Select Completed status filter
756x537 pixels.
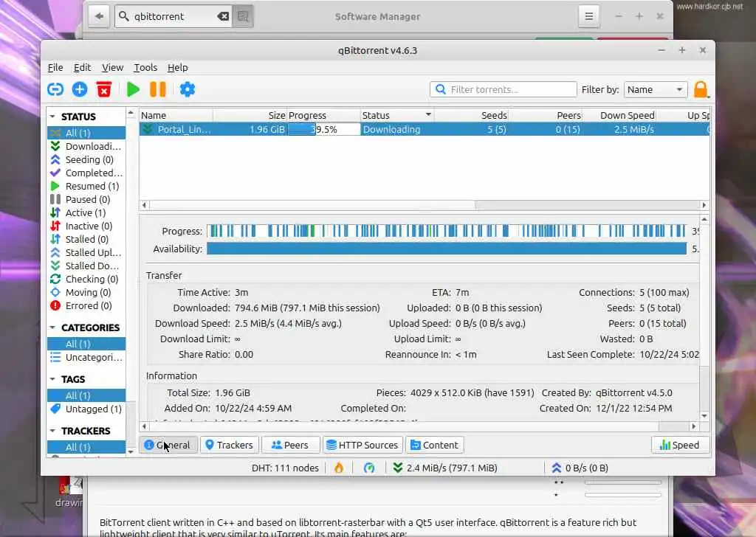[x=86, y=173]
